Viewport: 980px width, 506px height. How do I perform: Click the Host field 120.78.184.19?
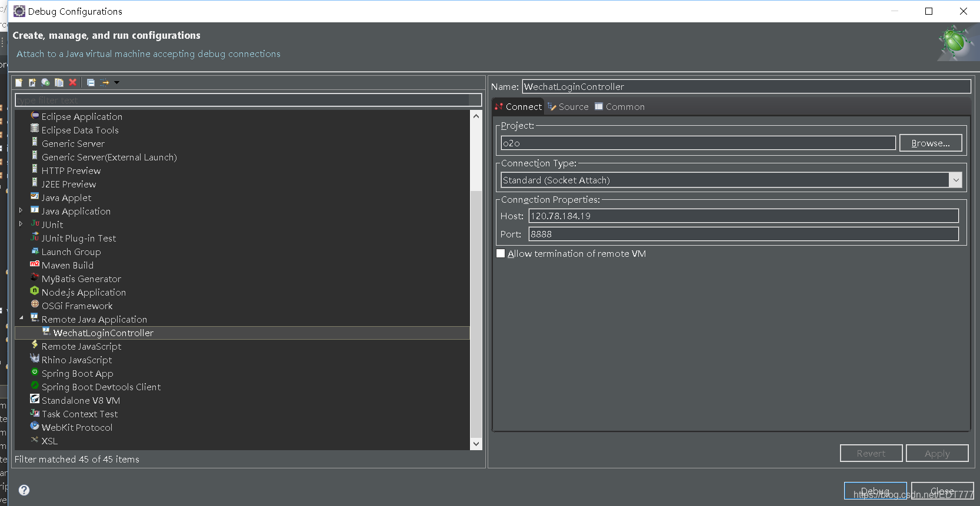pyautogui.click(x=744, y=216)
